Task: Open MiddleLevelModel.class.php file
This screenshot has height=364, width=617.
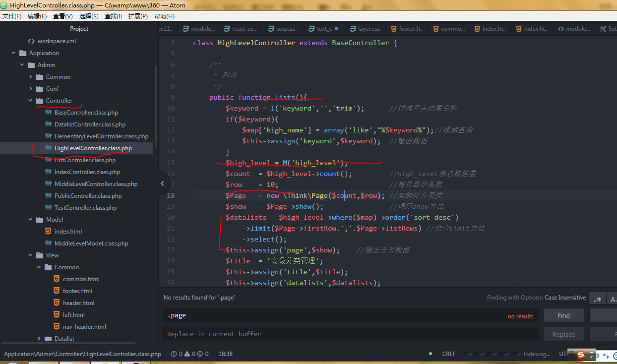Action: pyautogui.click(x=91, y=243)
